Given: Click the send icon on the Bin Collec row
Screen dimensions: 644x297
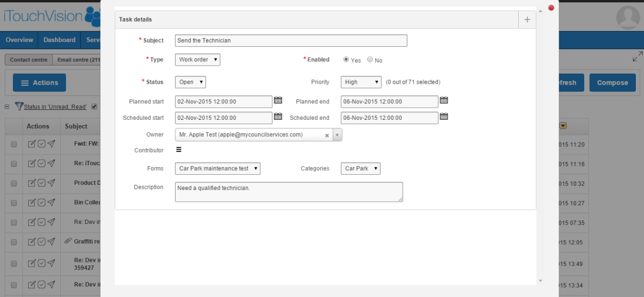Looking at the screenshot, I should tap(51, 202).
